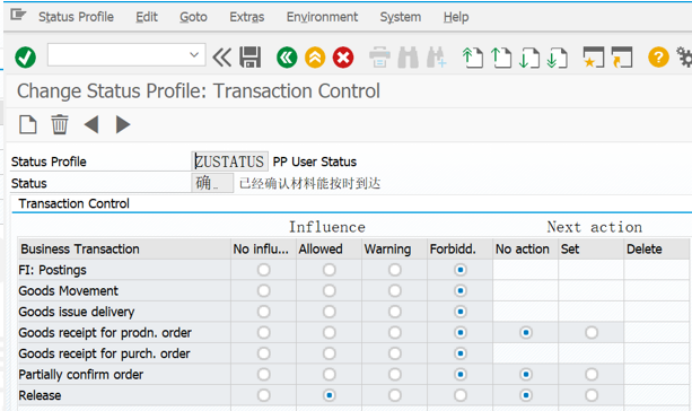Screen dimensions: 693x411
Task: Go back with green double-arrow icon
Action: pos(287,57)
